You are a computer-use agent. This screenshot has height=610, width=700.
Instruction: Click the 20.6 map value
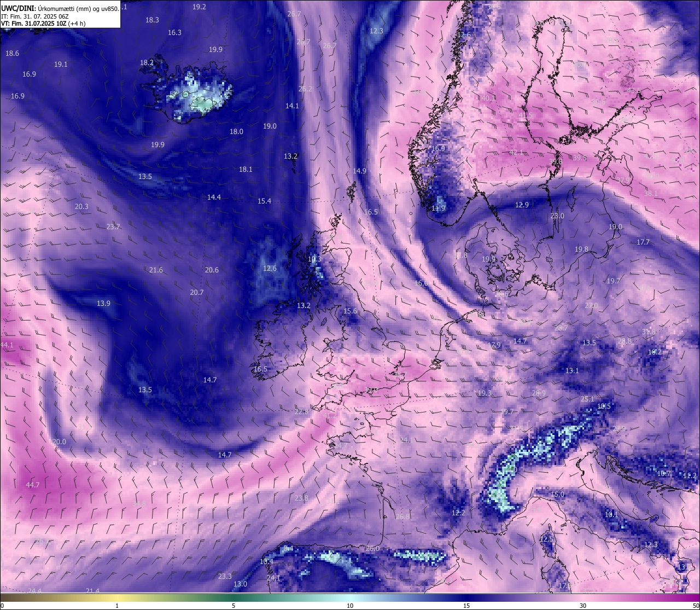(x=212, y=270)
